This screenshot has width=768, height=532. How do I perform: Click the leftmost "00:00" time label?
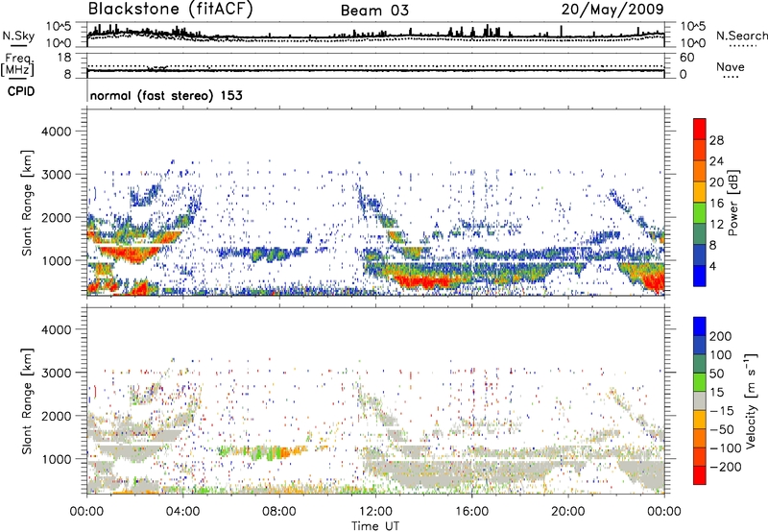pos(86,512)
